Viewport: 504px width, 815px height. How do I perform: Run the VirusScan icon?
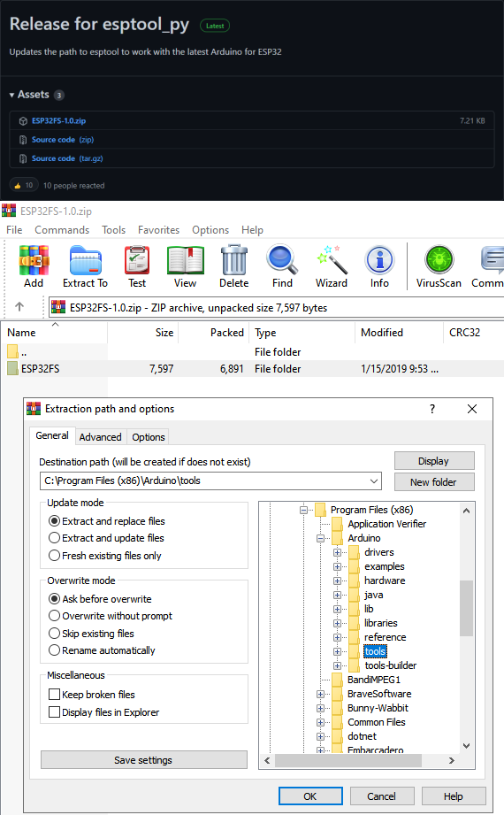click(439, 260)
